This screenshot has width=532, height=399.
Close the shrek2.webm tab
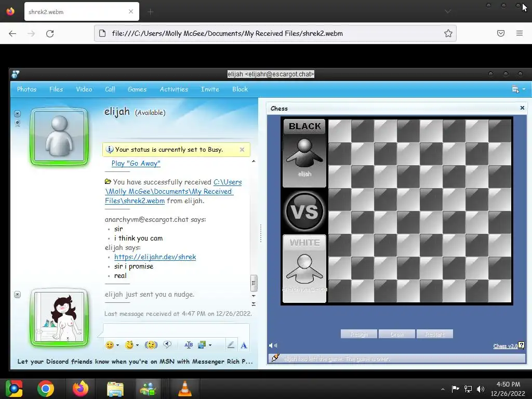131,11
